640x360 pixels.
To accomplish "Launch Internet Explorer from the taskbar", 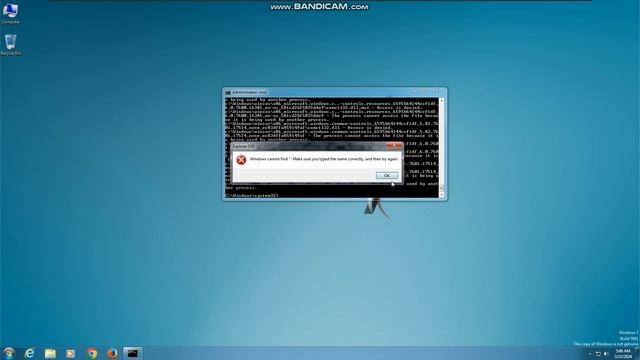I will 29,353.
